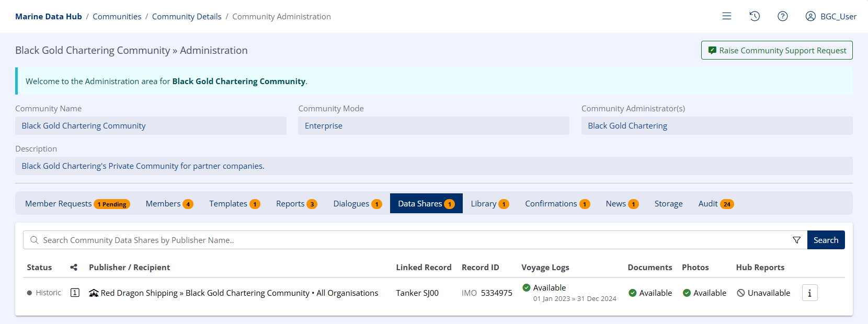Screen dimensions: 868x324
Task: Open Community Details breadcrumb link
Action: 187,17
